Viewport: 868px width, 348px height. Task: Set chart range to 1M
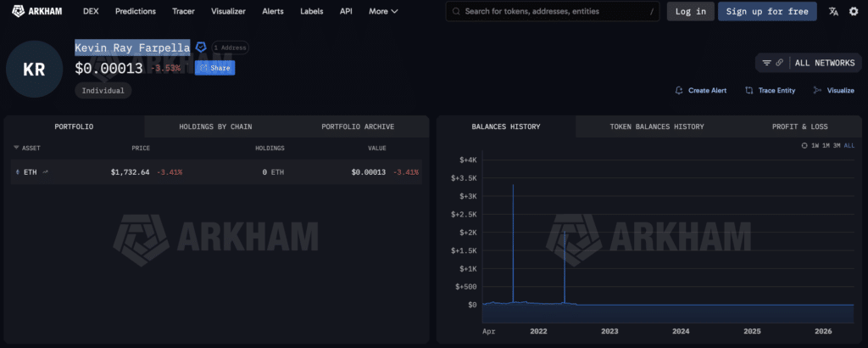click(826, 146)
